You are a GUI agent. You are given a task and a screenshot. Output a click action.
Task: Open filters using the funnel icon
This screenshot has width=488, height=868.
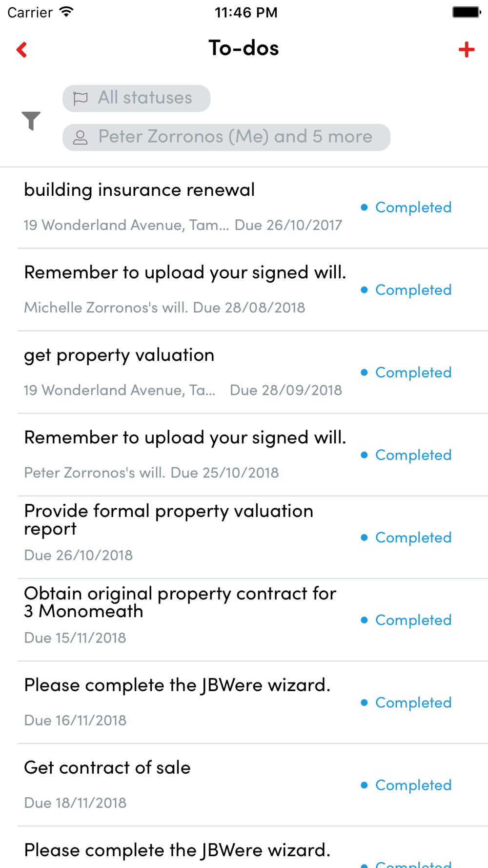pos(31,121)
